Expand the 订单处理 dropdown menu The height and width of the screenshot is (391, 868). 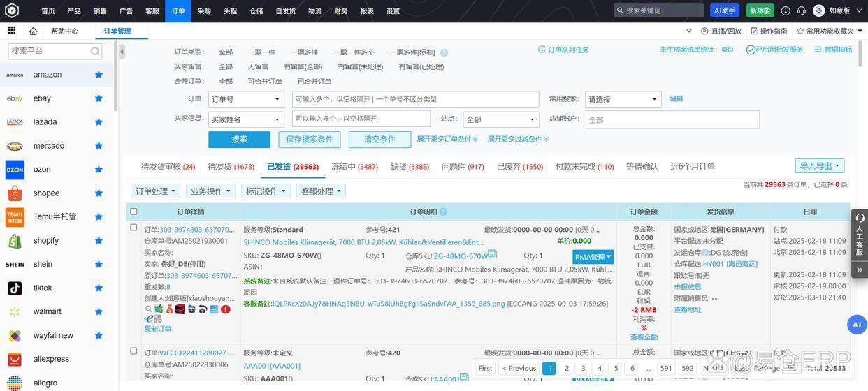(x=155, y=191)
